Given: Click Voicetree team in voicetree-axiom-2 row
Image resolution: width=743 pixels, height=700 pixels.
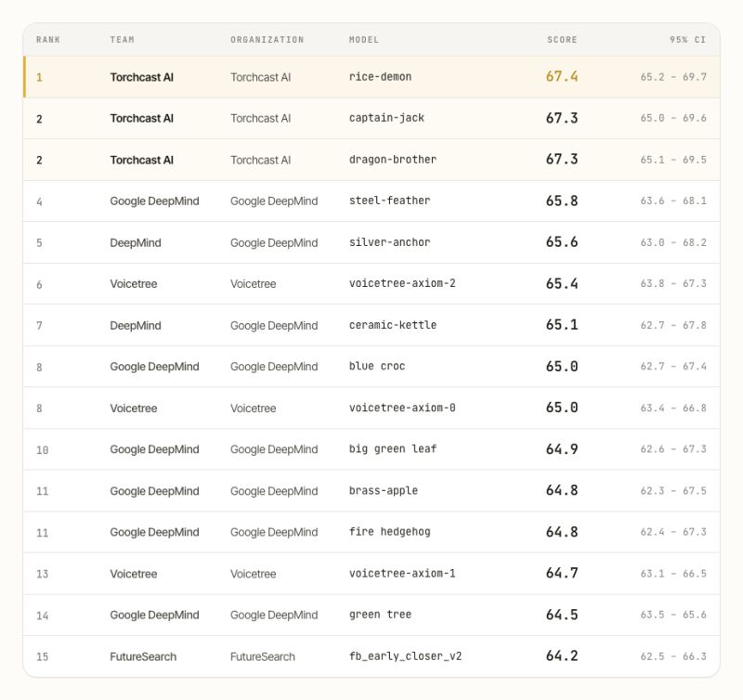Looking at the screenshot, I should coord(134,284).
